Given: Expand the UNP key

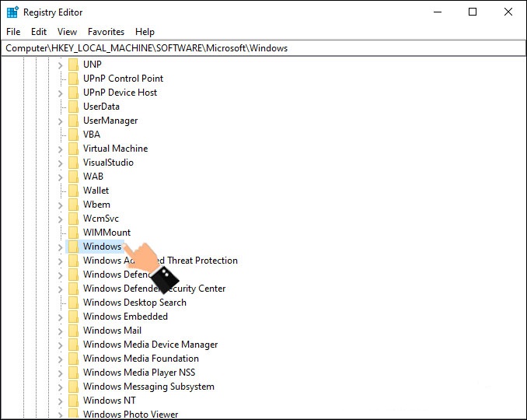Looking at the screenshot, I should pos(60,65).
